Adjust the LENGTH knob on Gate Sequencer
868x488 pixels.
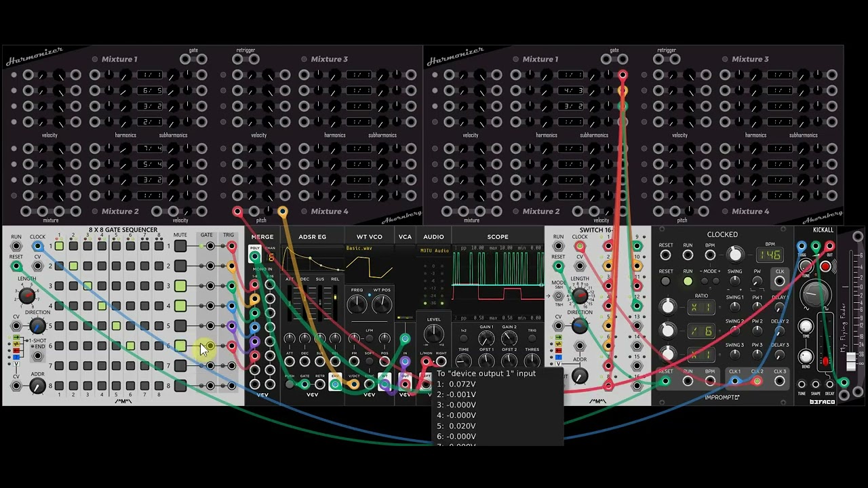pyautogui.click(x=26, y=295)
